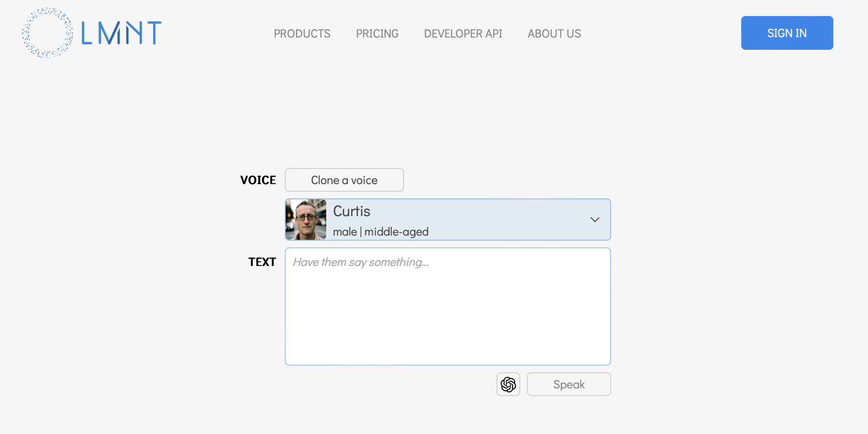Click the Clone a voice button
Screen dimensions: 868x434
click(x=344, y=180)
